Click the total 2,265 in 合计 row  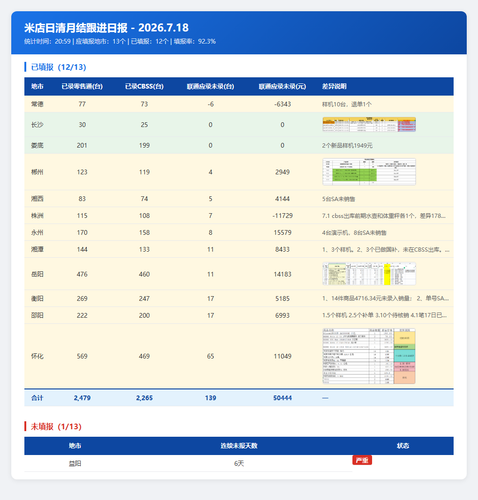click(x=144, y=398)
